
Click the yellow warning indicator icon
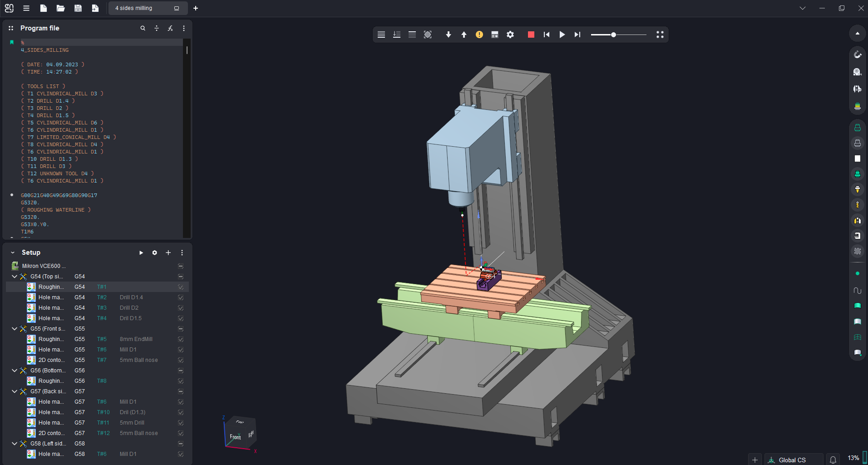479,35
